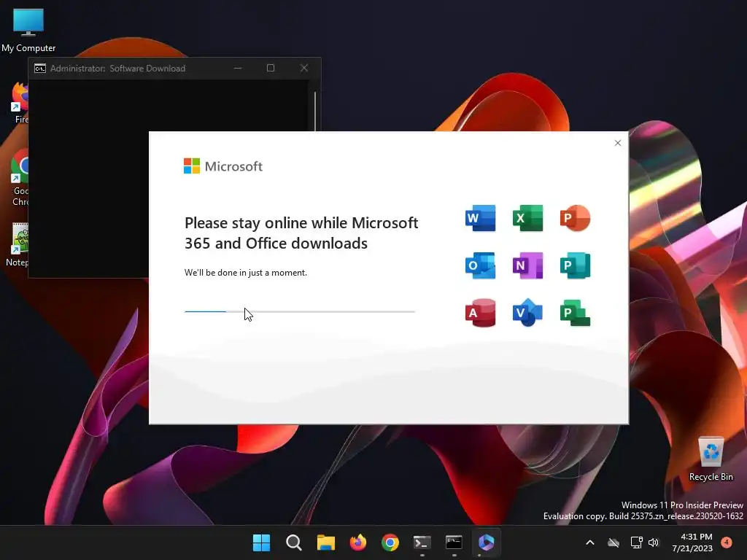Image resolution: width=747 pixels, height=560 pixels.
Task: Click the Software Download console scrollbar
Action: coord(315,111)
